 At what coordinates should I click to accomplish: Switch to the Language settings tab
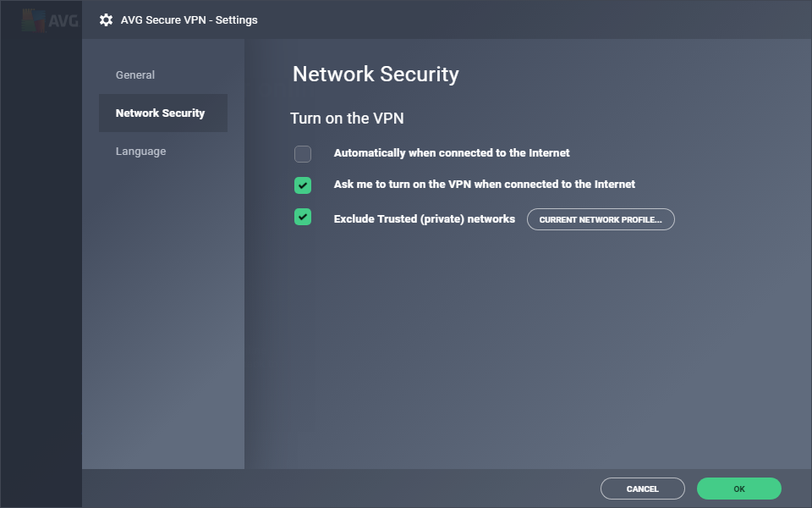click(x=141, y=152)
